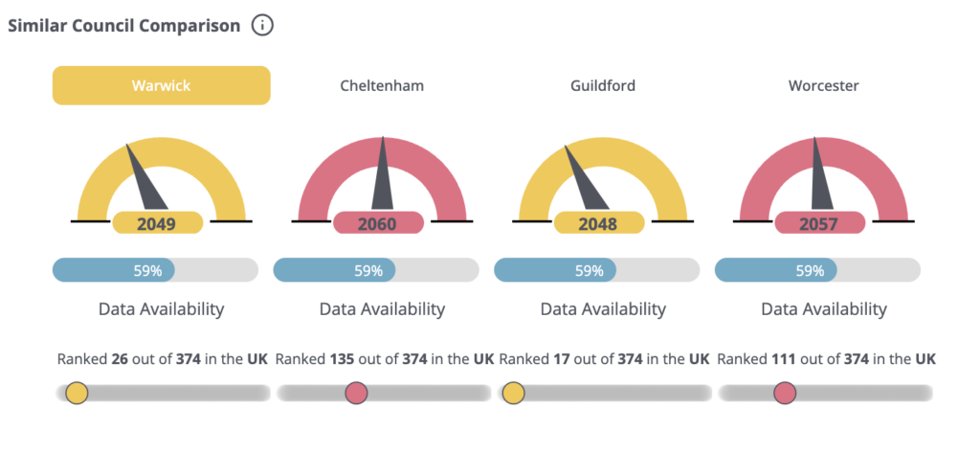This screenshot has height=455, width=980.
Task: Select the 2048 gauge value badge
Action: [x=598, y=223]
